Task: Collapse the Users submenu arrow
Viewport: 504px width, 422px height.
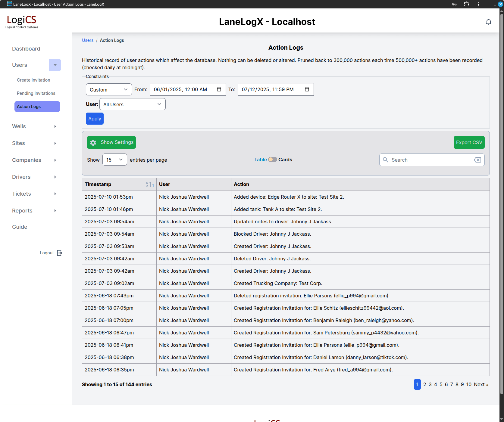Action: (55, 65)
